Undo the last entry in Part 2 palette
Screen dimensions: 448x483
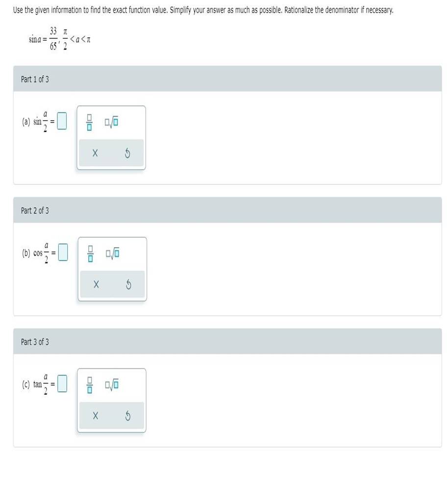click(128, 283)
